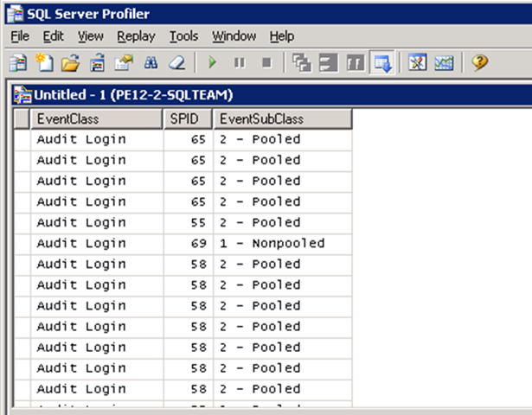The image size is (532, 415).
Task: Click the EventClass column header
Action: (x=96, y=118)
